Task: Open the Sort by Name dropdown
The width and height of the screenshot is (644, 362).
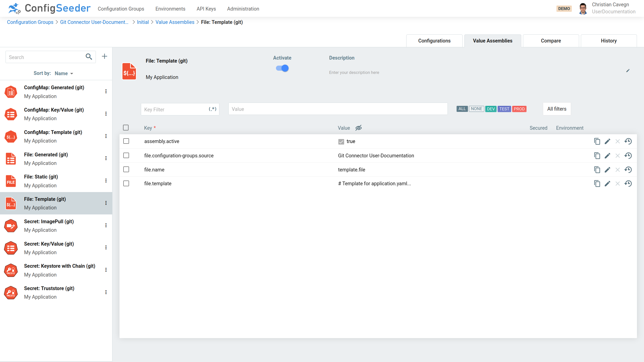Action: (x=64, y=73)
